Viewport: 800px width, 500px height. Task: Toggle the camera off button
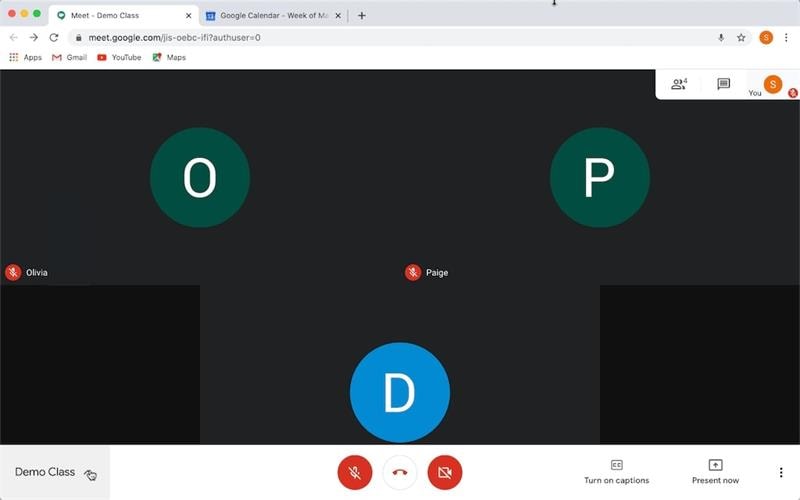coord(445,472)
